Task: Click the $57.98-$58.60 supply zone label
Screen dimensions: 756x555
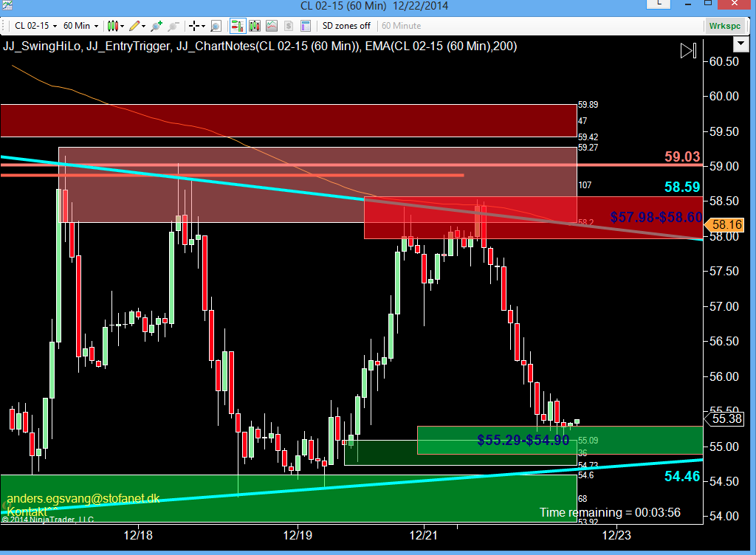Action: coord(656,217)
